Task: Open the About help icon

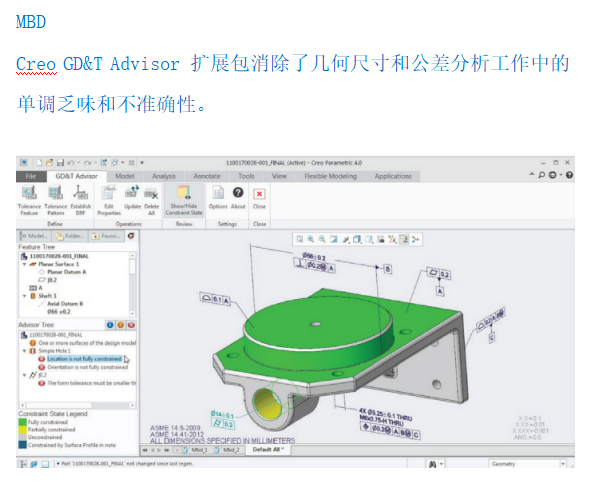Action: click(x=238, y=192)
